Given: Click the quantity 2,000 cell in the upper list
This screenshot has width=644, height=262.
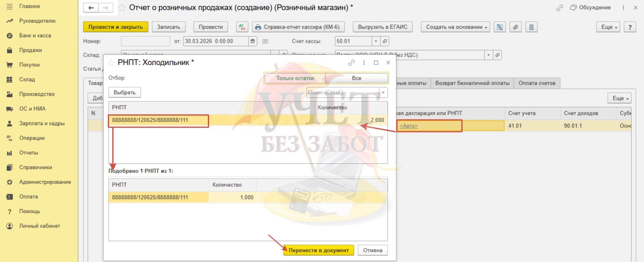Looking at the screenshot, I should coord(351,120).
